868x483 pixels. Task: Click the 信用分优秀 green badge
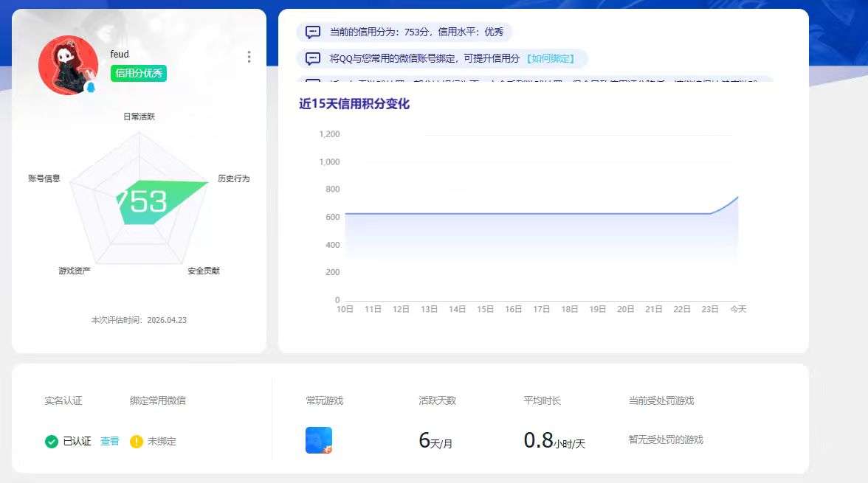tap(139, 73)
